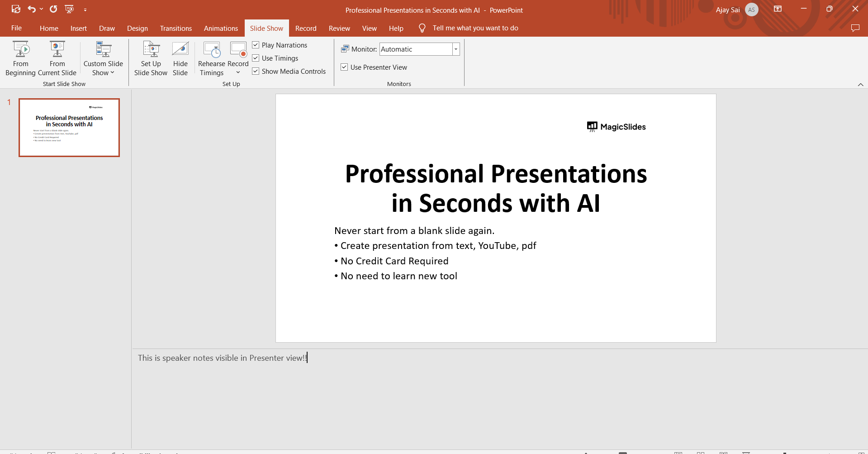The height and width of the screenshot is (454, 868).
Task: Open Set Up Slide Show dialog
Action: pos(151,58)
